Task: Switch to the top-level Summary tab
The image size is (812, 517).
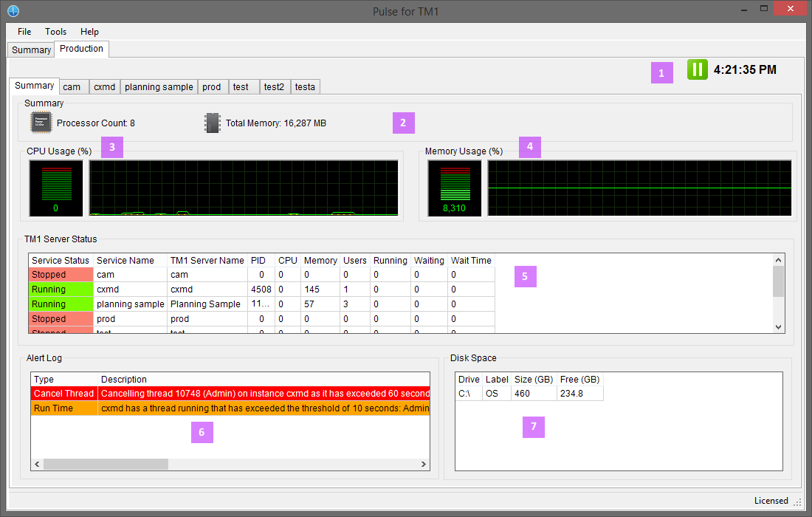Action: [x=31, y=50]
